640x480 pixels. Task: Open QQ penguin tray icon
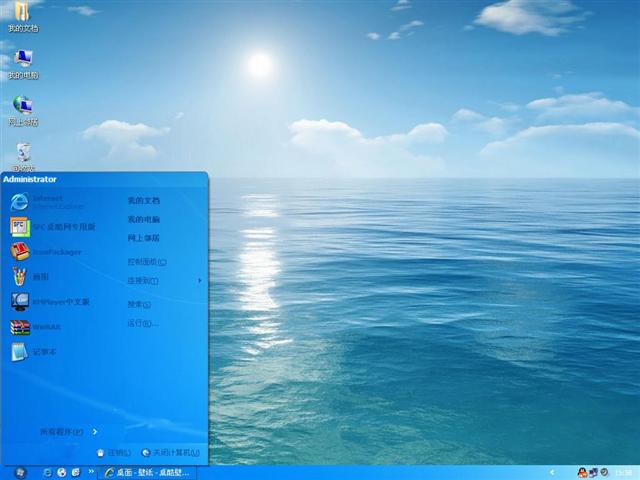pyautogui.click(x=582, y=473)
